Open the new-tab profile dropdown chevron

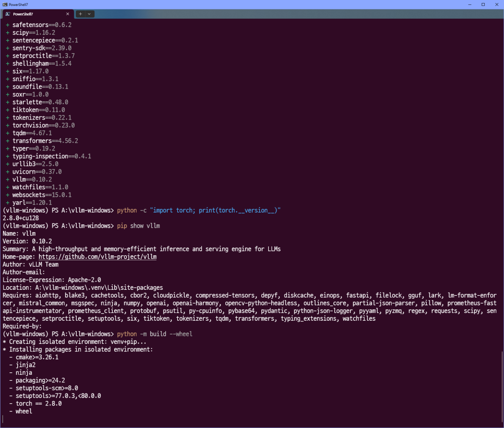[89, 14]
